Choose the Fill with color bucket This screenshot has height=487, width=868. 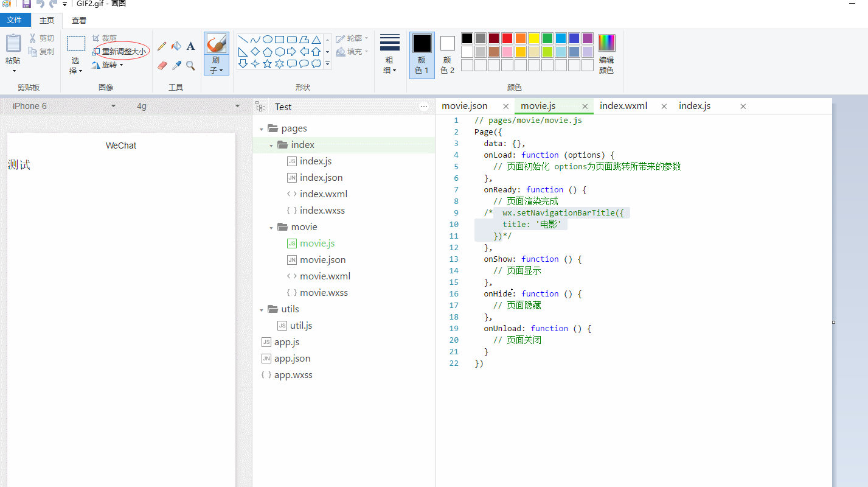point(176,46)
